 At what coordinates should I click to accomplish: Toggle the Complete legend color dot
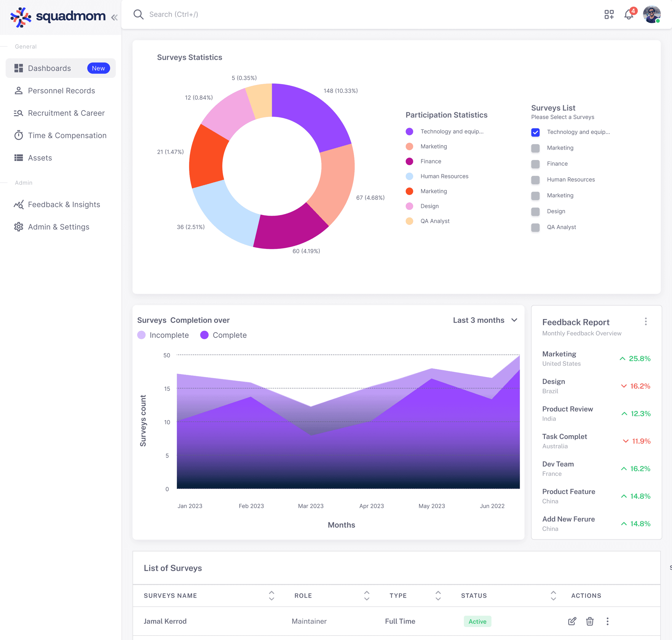tap(205, 335)
